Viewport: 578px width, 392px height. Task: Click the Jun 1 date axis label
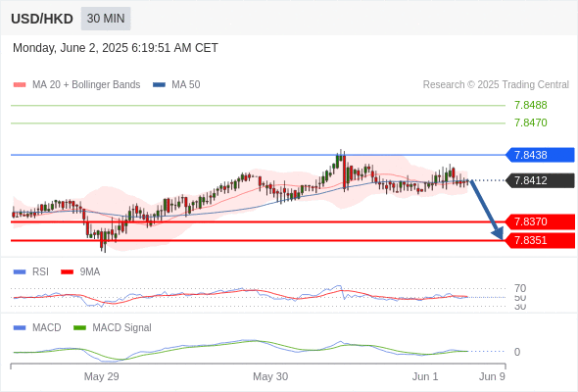(x=424, y=376)
